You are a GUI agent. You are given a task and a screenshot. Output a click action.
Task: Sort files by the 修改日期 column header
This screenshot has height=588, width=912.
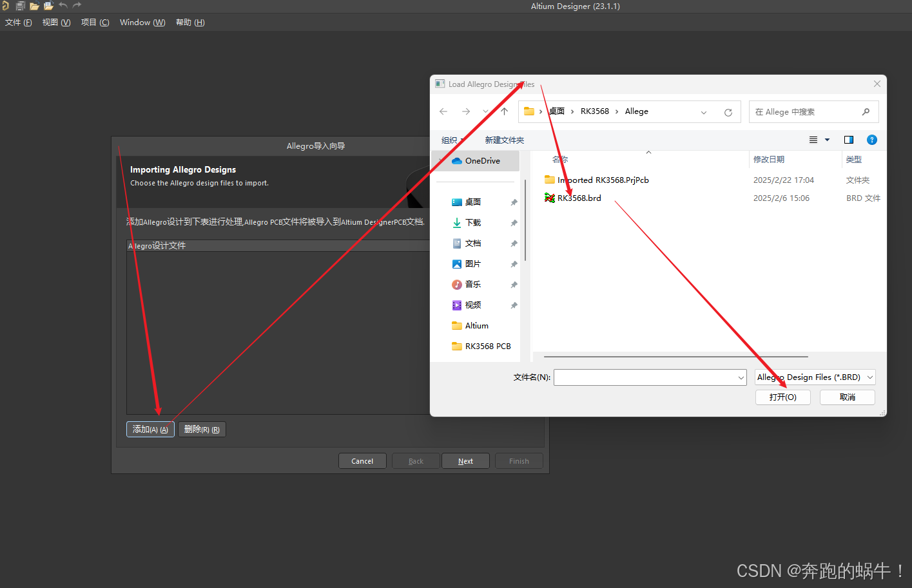click(x=769, y=160)
